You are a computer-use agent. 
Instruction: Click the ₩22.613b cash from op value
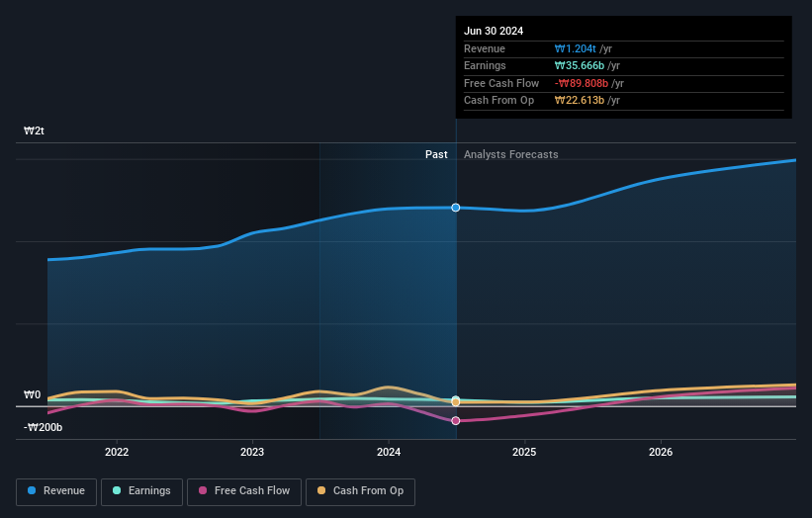point(579,101)
